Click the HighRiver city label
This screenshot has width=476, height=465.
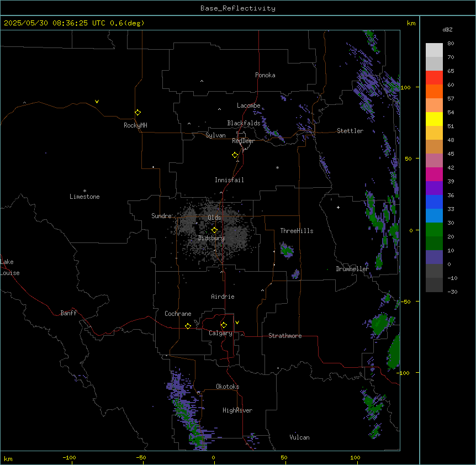[x=237, y=410]
